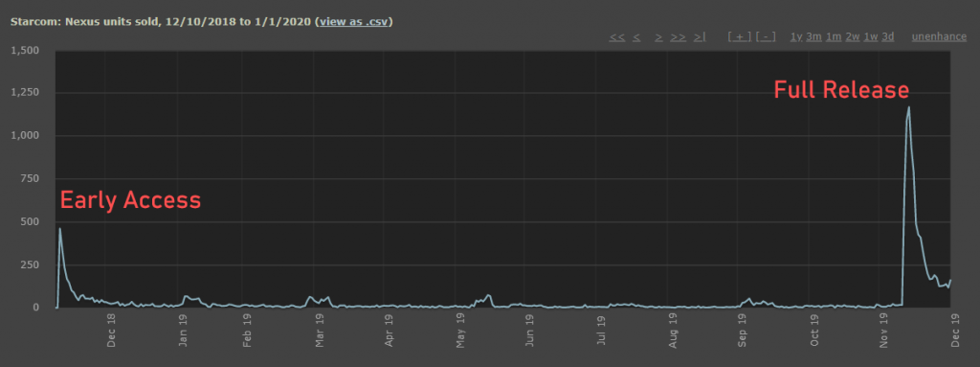Click the Early Access launch spike peak
Screen dimensions: 980x367
pos(60,229)
